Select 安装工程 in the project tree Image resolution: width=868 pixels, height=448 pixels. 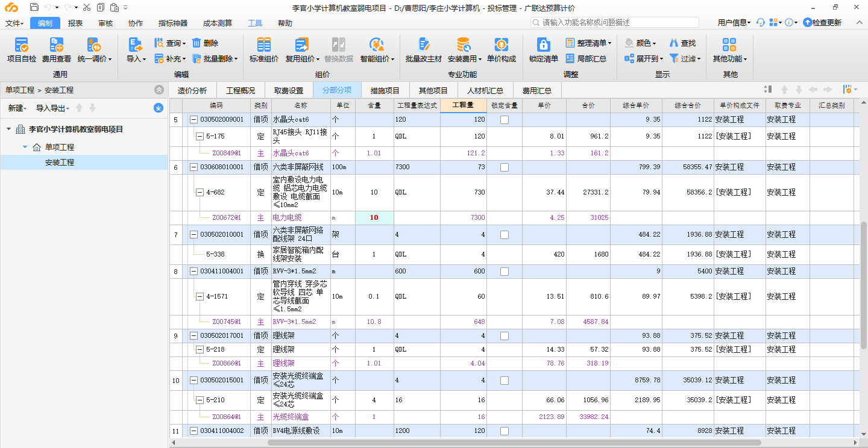click(59, 163)
